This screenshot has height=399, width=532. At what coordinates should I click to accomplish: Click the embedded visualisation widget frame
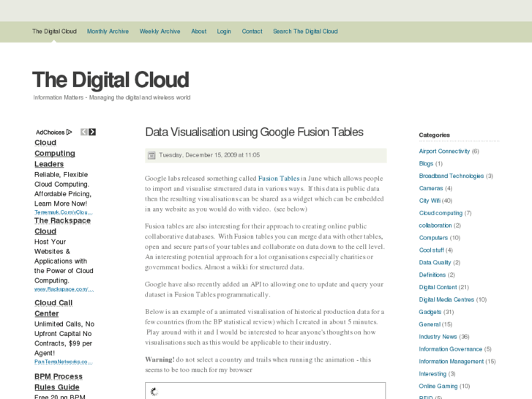(266, 390)
